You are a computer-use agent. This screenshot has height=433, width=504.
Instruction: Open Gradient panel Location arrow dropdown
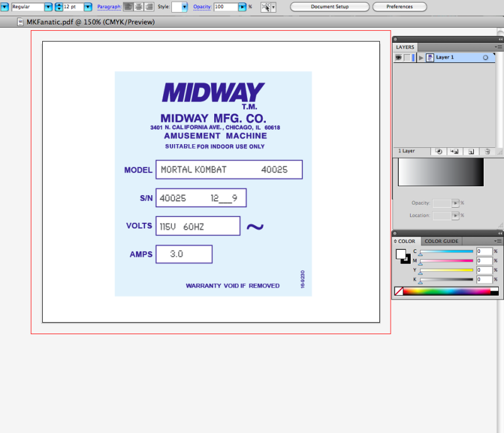455,215
